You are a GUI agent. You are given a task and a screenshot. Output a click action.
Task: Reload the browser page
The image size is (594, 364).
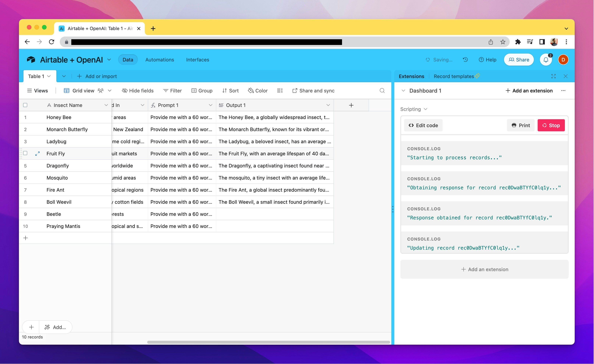point(52,42)
